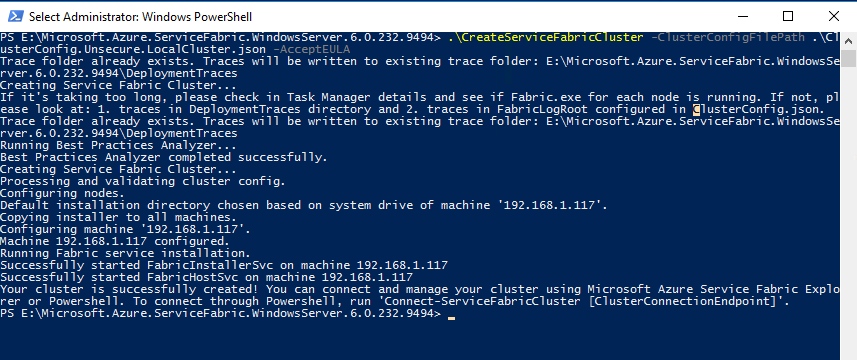This screenshot has width=857, height=360.
Task: Click the 'Select Administrator: Windows PowerShell' title
Action: 140,17
